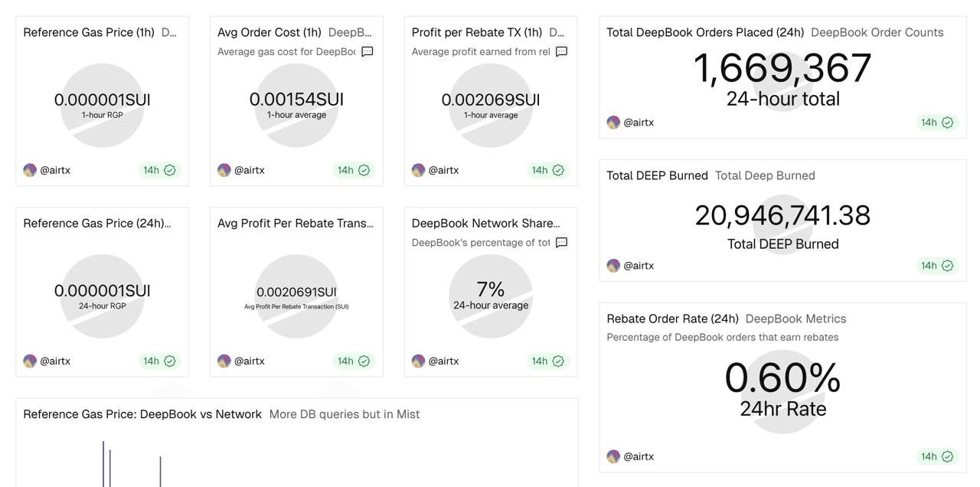Toggle the verified badge on Reference Gas Price (24h)
980x487 pixels.
click(x=169, y=361)
